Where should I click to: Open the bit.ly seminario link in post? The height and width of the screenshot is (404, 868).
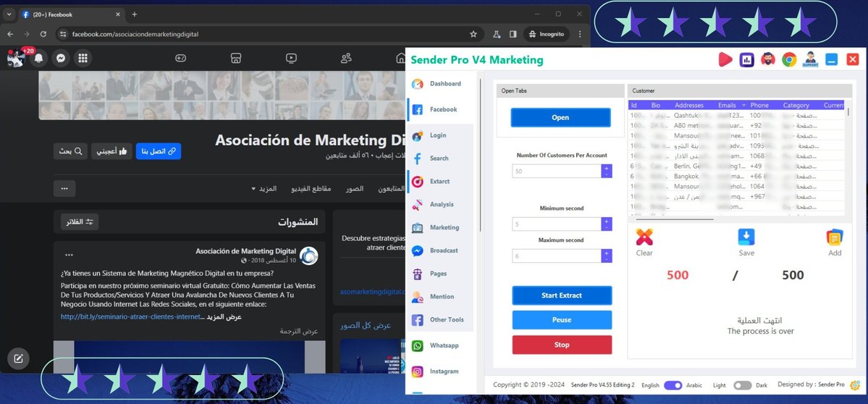pos(130,317)
